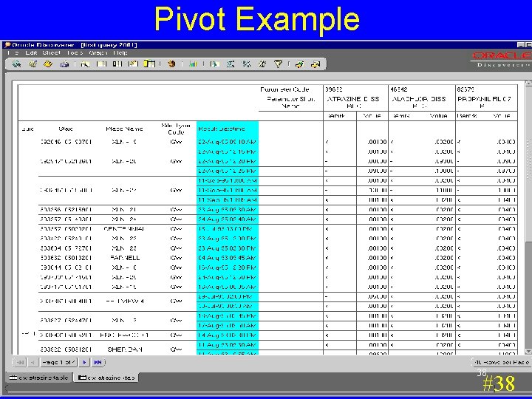Click the magnifier print preview toolbar icon
532x399 pixels.
pyautogui.click(x=85, y=64)
